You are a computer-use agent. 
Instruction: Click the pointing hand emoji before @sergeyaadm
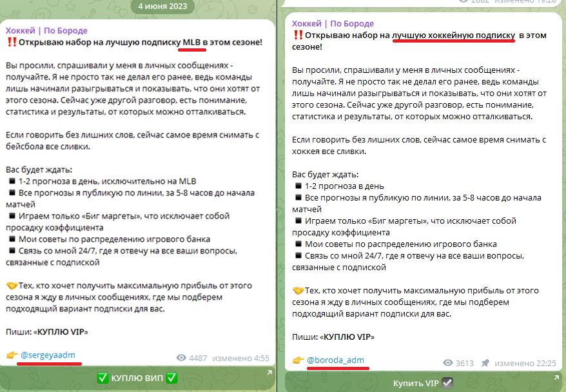12,355
